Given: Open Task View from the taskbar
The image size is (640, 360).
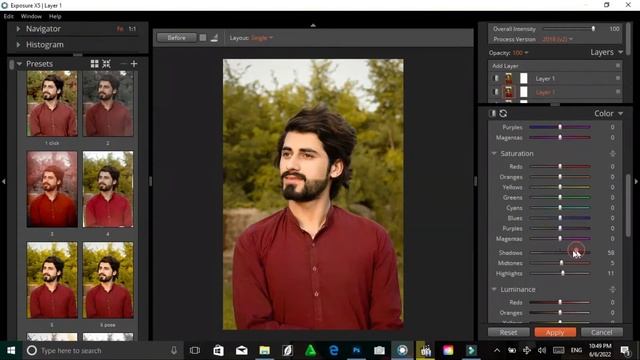Looking at the screenshot, I should [x=195, y=350].
